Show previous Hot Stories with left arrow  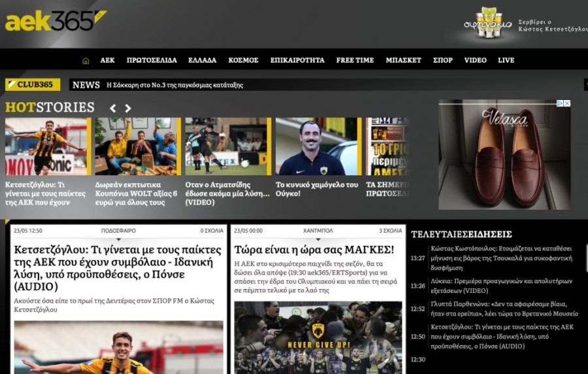pos(113,108)
